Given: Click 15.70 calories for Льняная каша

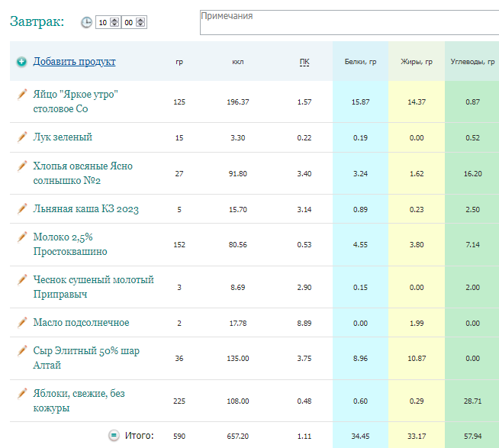Looking at the screenshot, I should (x=238, y=210).
